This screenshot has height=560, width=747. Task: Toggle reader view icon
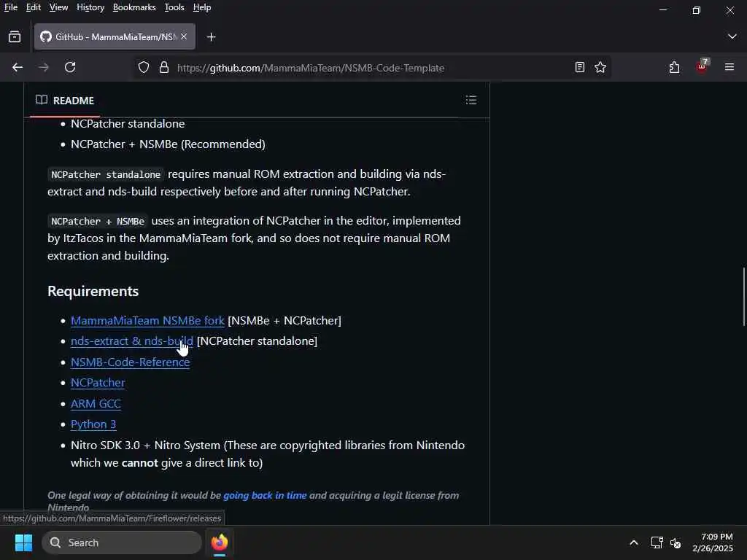(x=579, y=67)
